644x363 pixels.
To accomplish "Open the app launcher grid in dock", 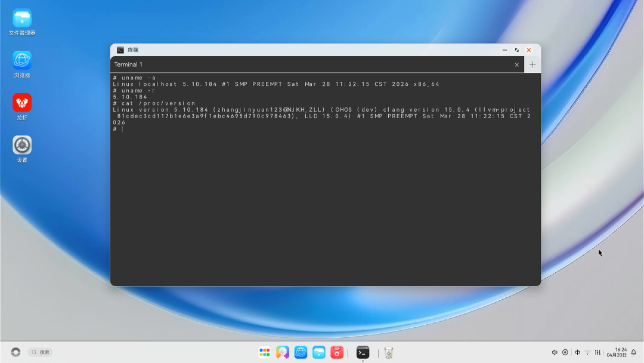I will pyautogui.click(x=265, y=352).
